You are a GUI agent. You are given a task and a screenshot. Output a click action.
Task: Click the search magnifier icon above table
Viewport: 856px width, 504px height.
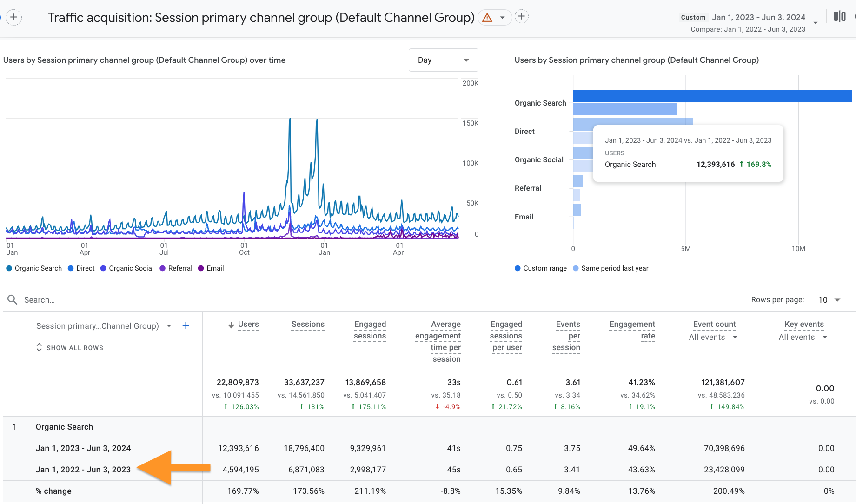point(13,300)
